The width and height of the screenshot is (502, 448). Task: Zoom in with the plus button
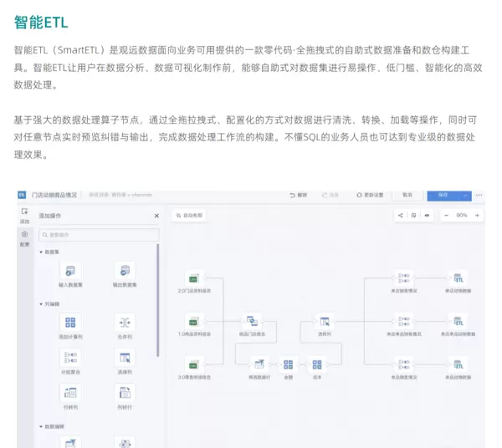[x=478, y=215]
